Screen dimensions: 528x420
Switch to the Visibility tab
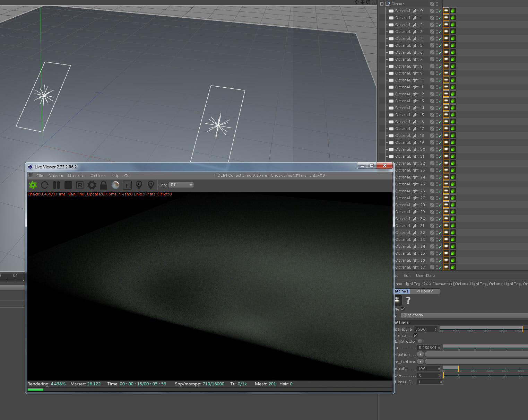pyautogui.click(x=425, y=291)
